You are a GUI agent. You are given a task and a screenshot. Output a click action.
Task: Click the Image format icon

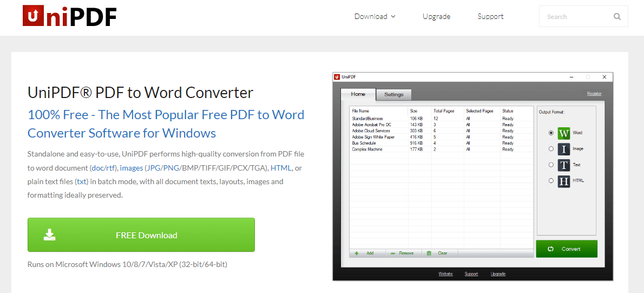564,149
